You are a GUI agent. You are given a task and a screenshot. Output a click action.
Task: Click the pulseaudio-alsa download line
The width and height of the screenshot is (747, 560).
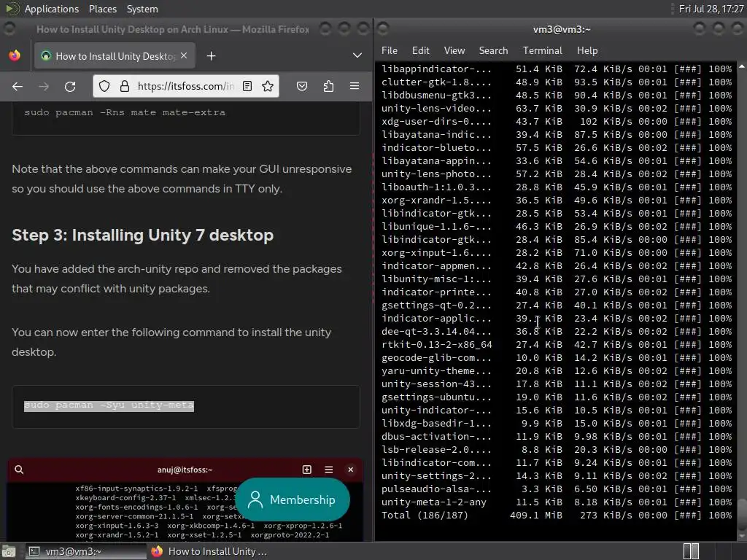557,489
